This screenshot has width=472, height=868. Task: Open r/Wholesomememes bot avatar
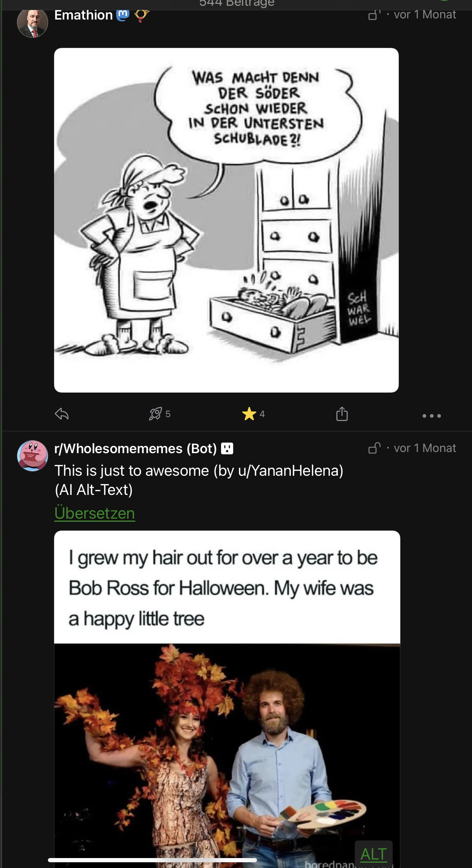pyautogui.click(x=33, y=456)
